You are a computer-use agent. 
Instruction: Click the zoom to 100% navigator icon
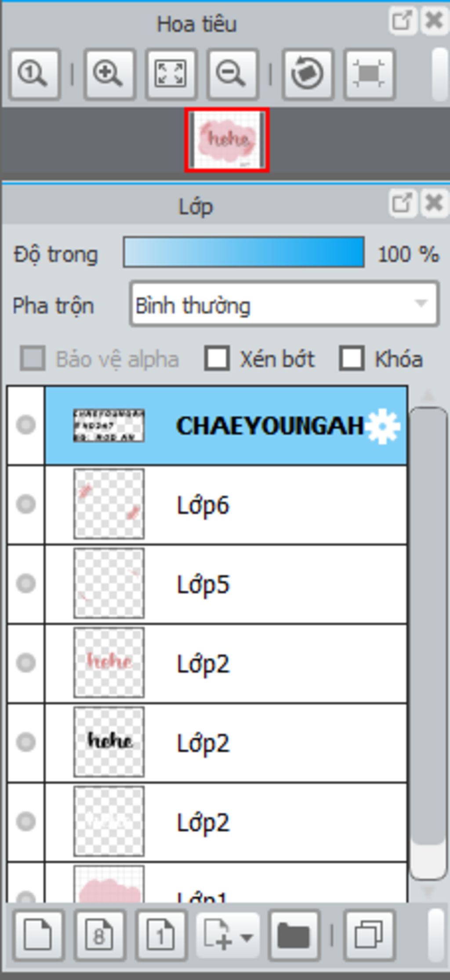click(34, 74)
